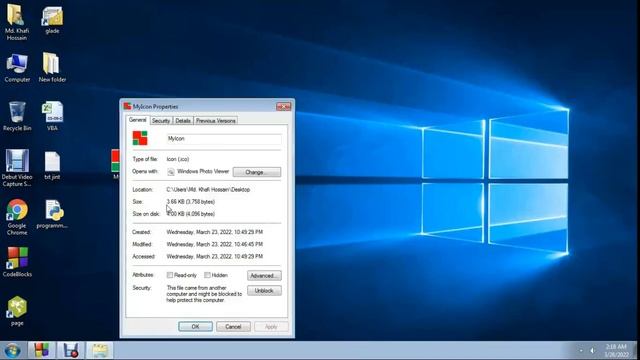
Task: Launch Google Chrome from desktop
Action: click(x=17, y=210)
